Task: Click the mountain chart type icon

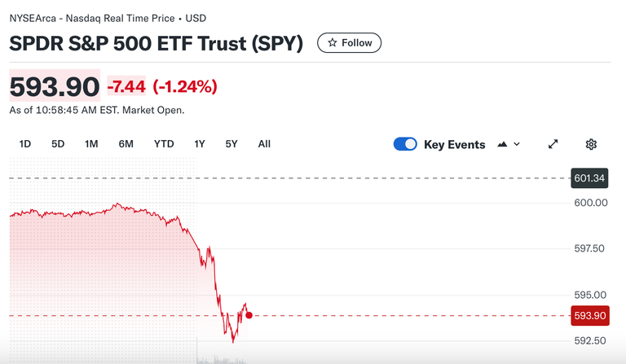Action: pyautogui.click(x=502, y=144)
